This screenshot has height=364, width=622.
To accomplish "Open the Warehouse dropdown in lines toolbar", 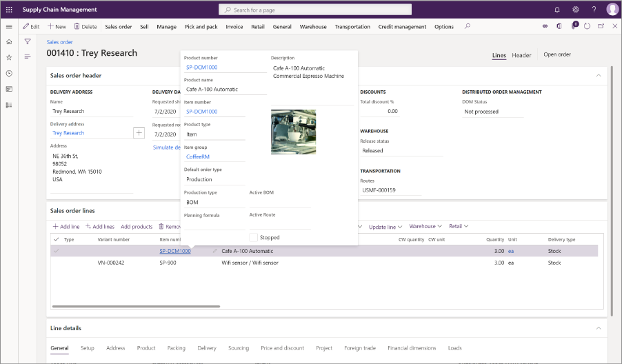I will (425, 226).
